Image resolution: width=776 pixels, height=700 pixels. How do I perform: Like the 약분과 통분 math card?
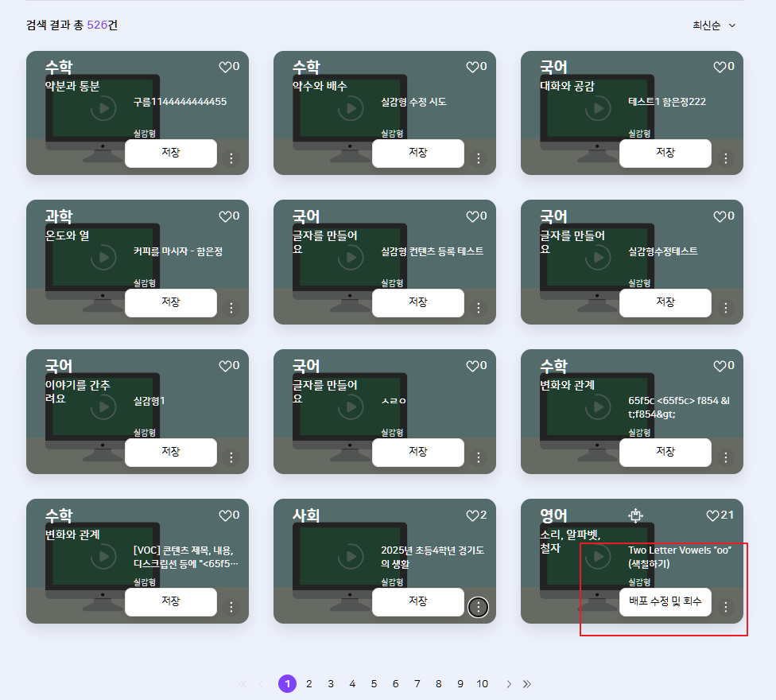[x=224, y=67]
